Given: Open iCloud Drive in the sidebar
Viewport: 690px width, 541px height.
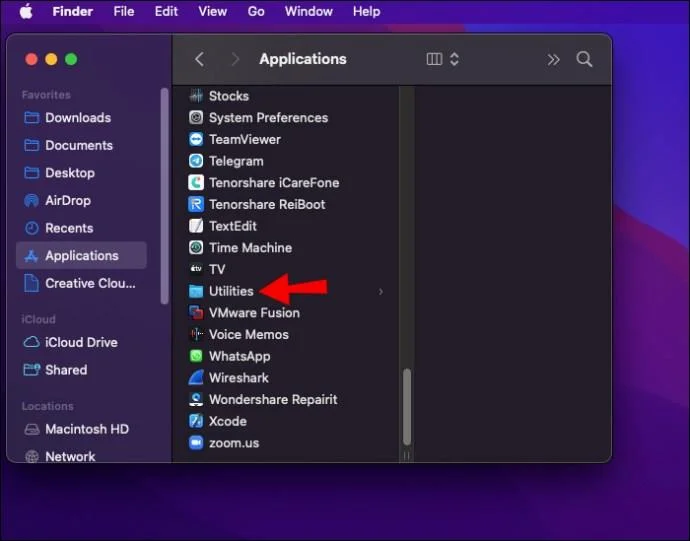Looking at the screenshot, I should tap(81, 342).
